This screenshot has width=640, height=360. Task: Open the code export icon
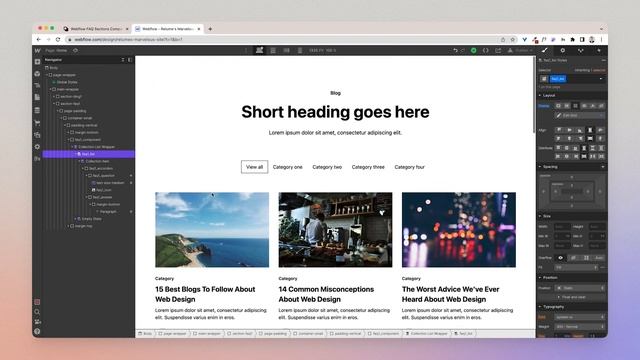[x=485, y=50]
